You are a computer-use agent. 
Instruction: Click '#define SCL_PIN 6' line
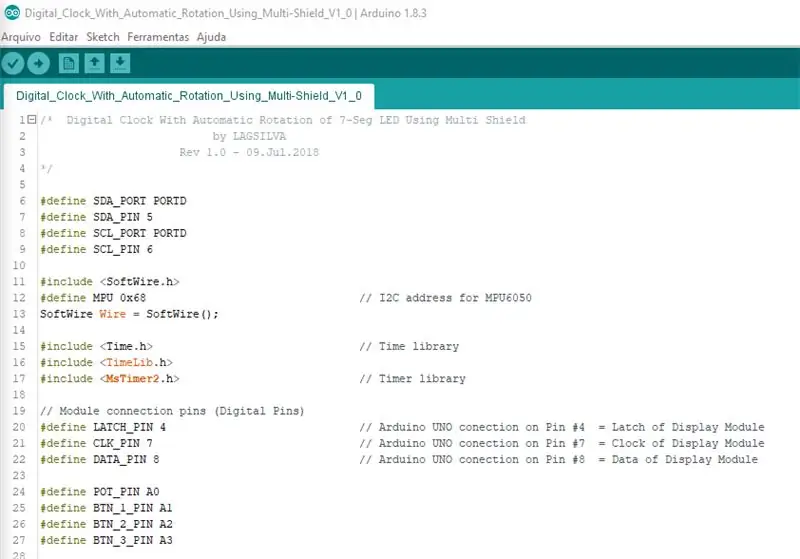point(96,249)
